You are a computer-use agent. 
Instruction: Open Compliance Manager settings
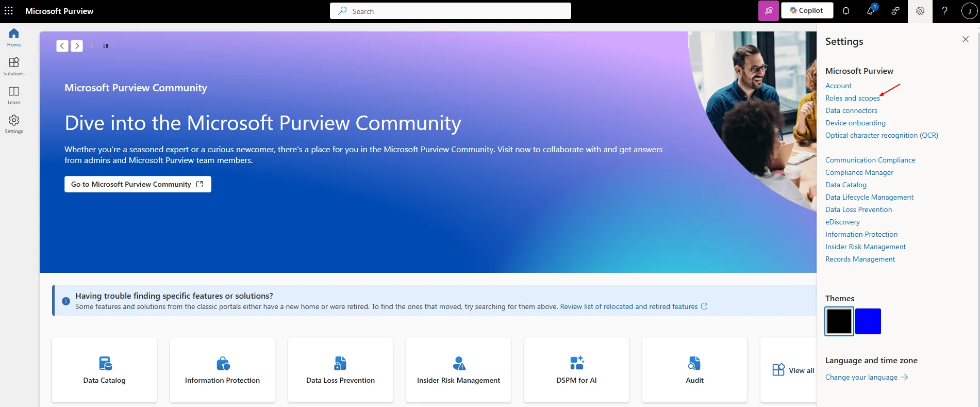(859, 172)
